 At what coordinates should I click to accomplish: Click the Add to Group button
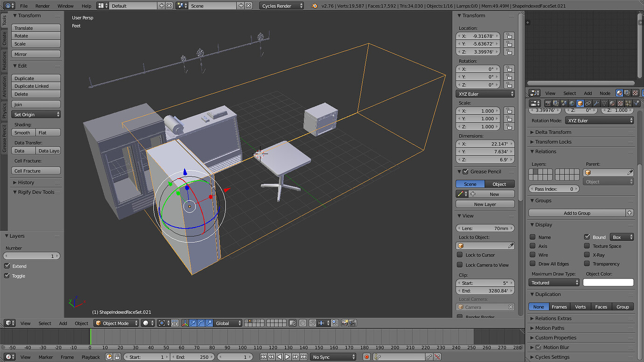(x=577, y=213)
